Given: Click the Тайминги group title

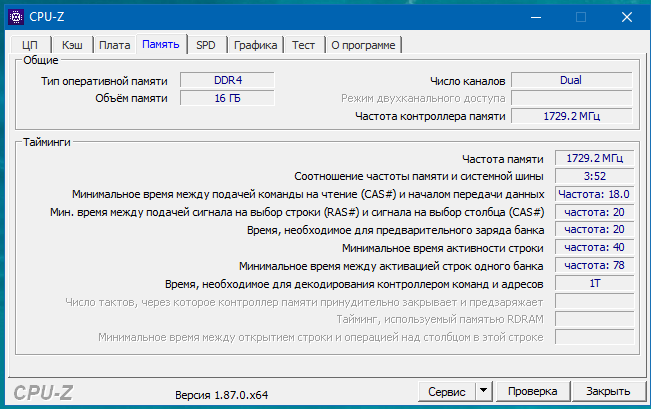Looking at the screenshot, I should [x=46, y=142].
